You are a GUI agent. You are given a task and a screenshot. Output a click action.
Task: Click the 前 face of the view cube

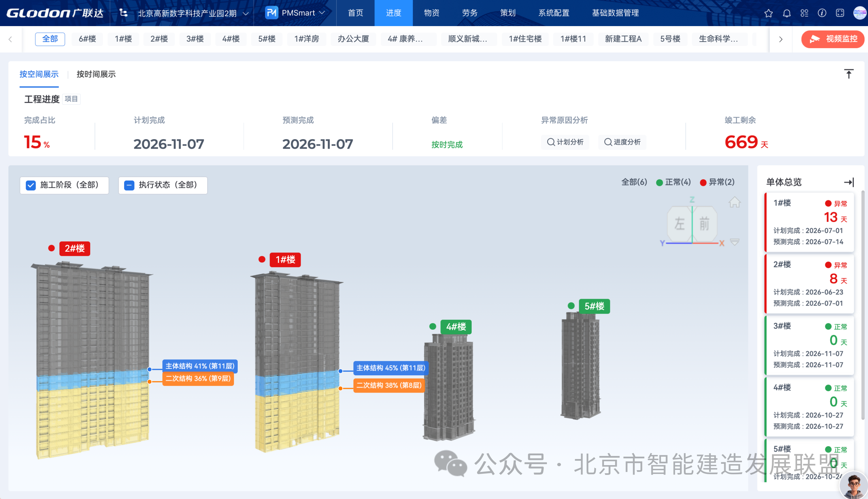tap(705, 224)
